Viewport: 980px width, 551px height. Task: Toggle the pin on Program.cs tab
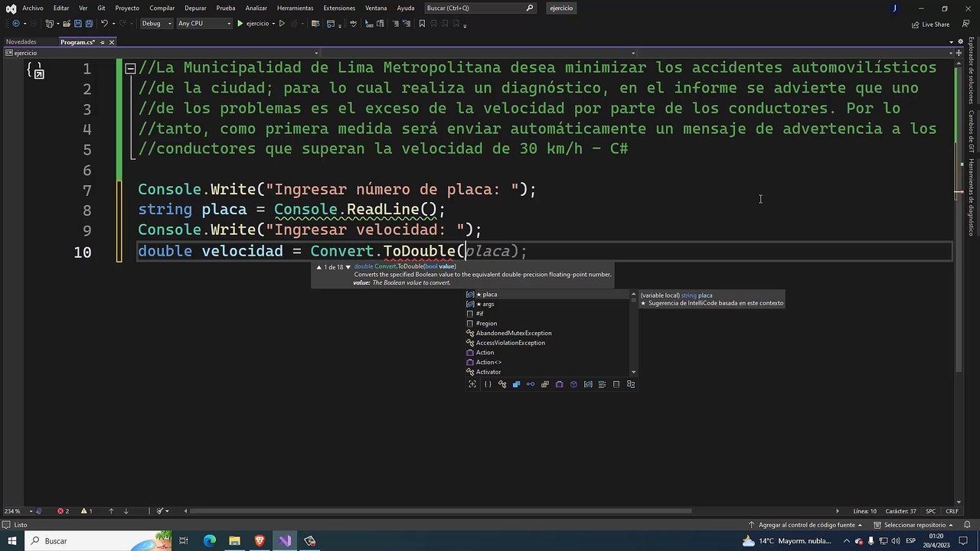tap(102, 42)
